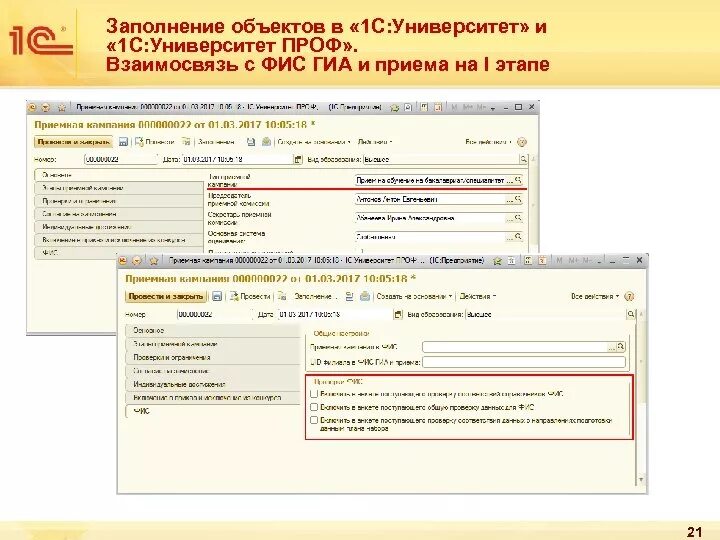Open lookup icon of 'Основная система оценивания' field

[x=518, y=237]
